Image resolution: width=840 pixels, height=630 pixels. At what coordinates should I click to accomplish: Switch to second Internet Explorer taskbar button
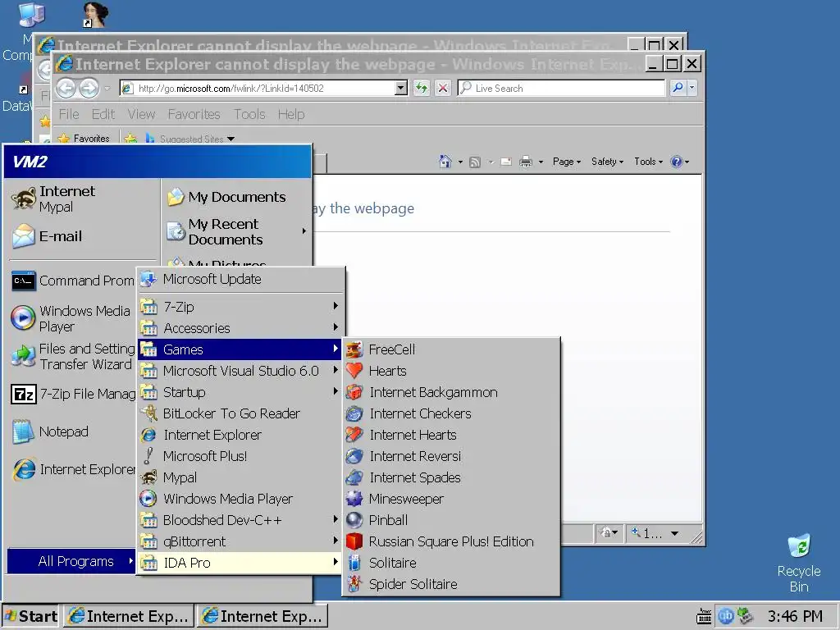[262, 617]
